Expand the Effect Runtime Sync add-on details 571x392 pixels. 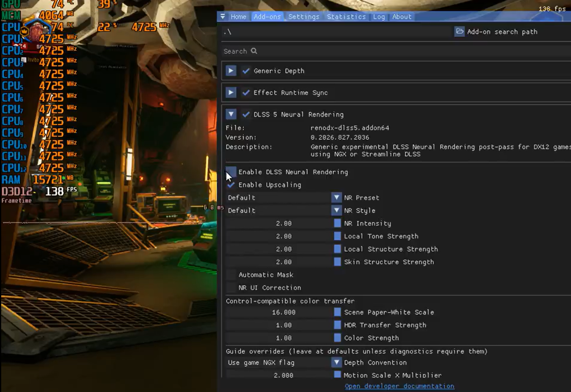pos(231,93)
